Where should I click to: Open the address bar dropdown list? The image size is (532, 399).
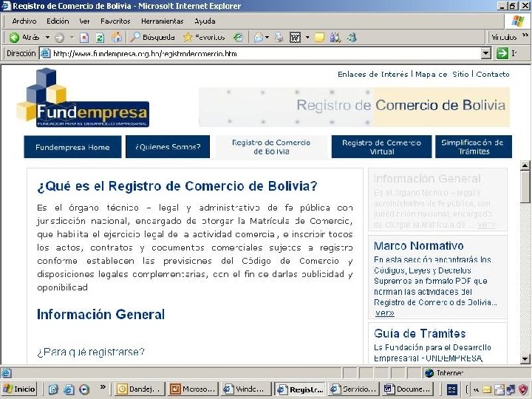tap(486, 54)
